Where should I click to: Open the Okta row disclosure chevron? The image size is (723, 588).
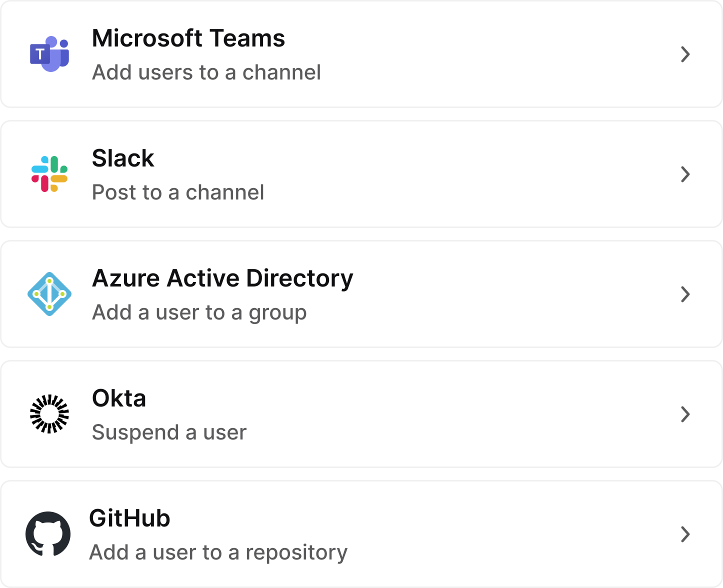[x=685, y=414]
